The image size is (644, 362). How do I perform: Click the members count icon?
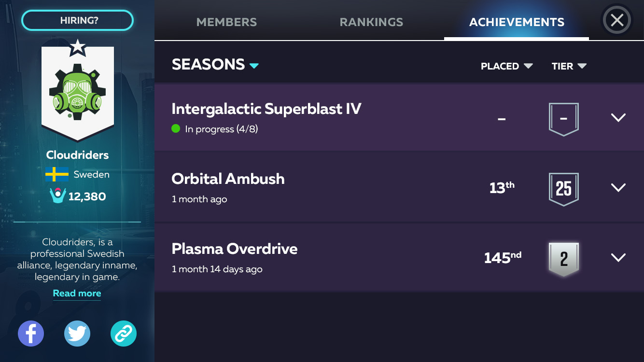click(x=58, y=195)
